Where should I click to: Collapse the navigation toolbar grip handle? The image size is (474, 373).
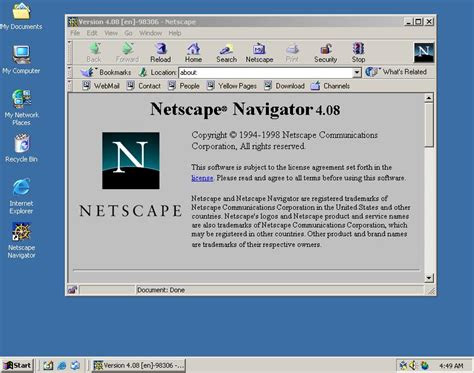[70, 53]
